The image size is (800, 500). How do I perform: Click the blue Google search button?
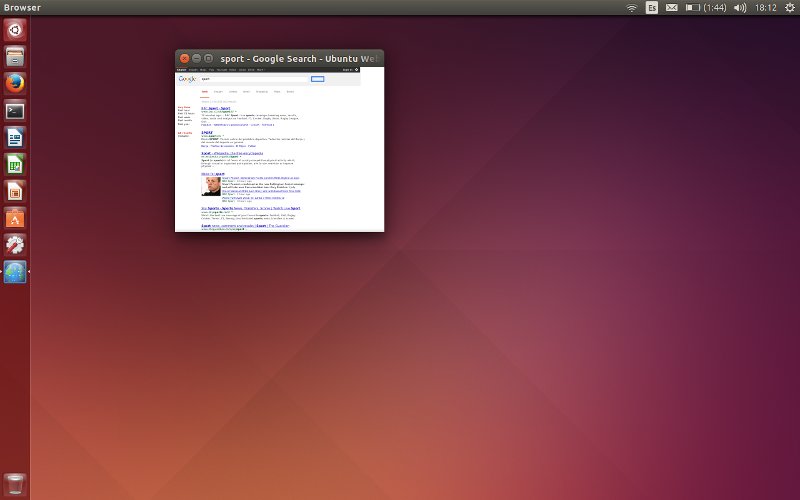point(318,79)
